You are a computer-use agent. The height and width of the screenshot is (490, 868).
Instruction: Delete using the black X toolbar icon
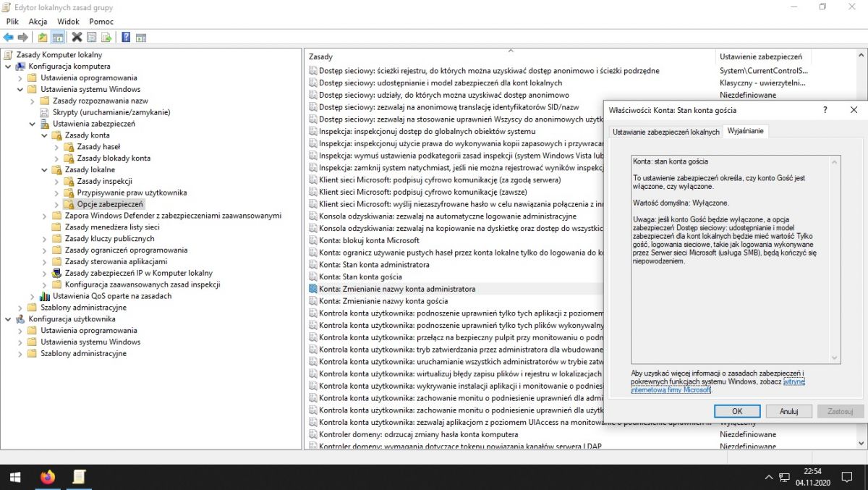(77, 37)
